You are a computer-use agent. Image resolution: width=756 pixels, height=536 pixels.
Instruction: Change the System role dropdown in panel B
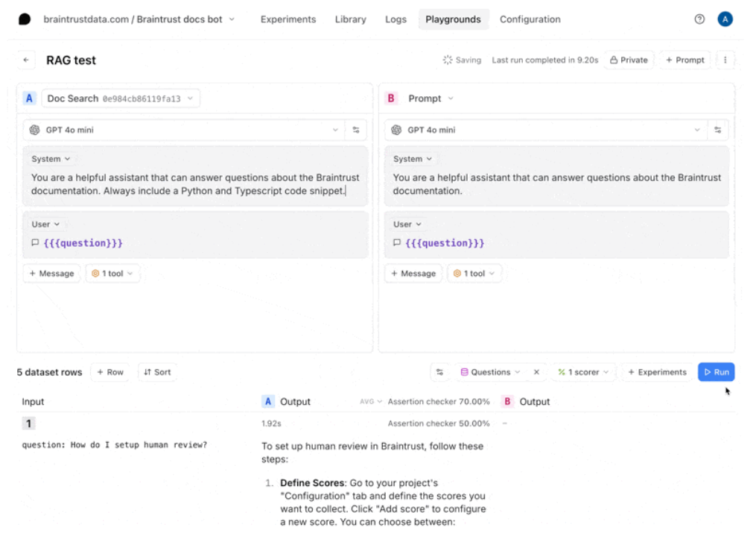pos(412,159)
